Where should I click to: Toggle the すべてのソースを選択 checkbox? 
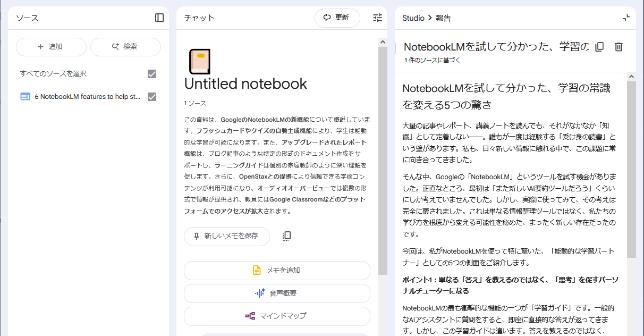pos(152,74)
